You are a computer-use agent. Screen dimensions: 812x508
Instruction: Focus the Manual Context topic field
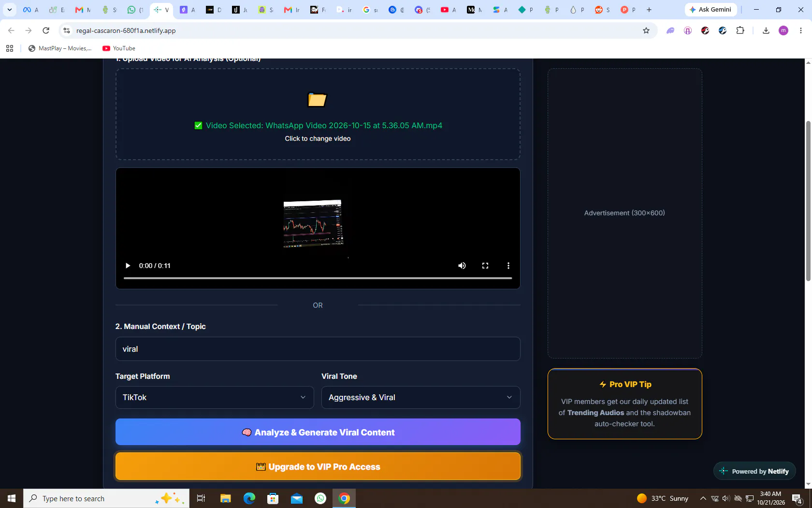click(318, 349)
